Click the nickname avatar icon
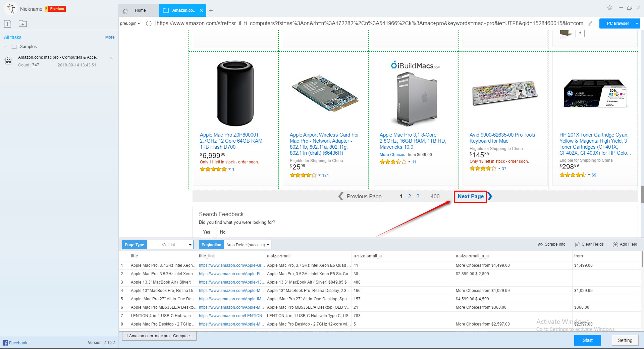The width and height of the screenshot is (644, 349). [x=11, y=9]
